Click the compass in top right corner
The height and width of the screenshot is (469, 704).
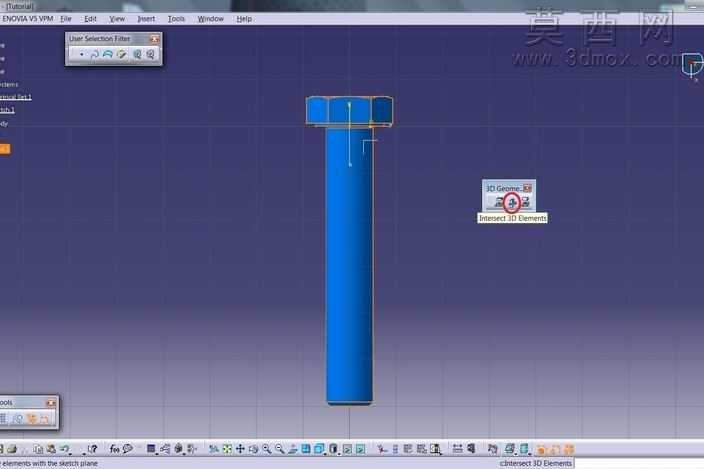coord(692,66)
